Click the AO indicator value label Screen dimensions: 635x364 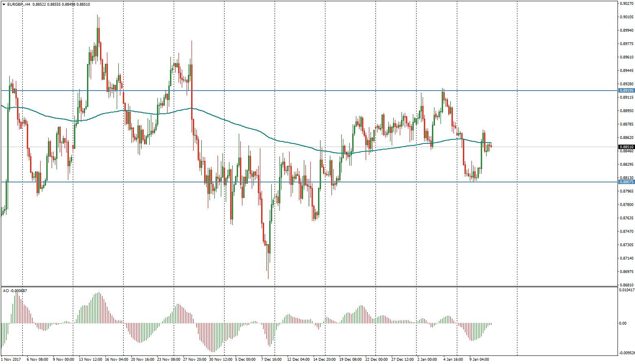click(x=15, y=290)
